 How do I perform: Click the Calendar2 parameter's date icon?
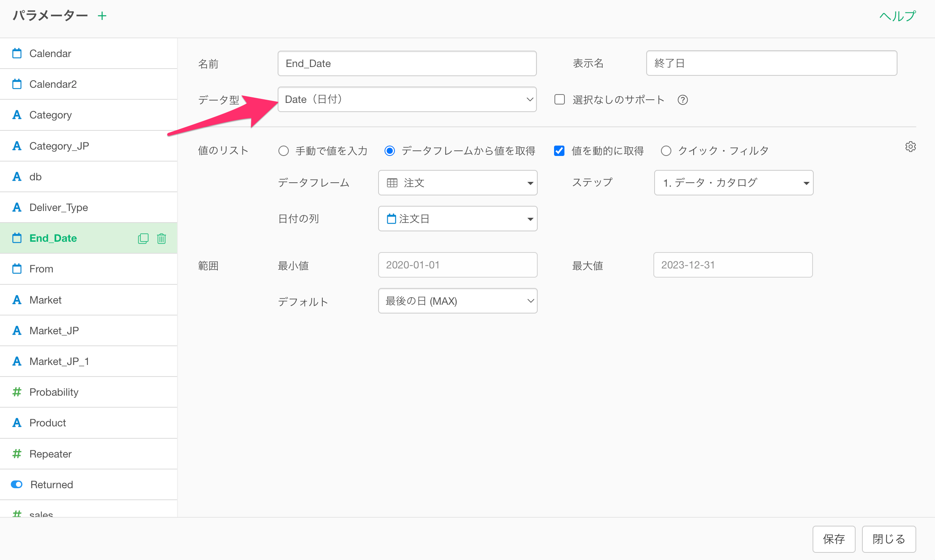17,84
